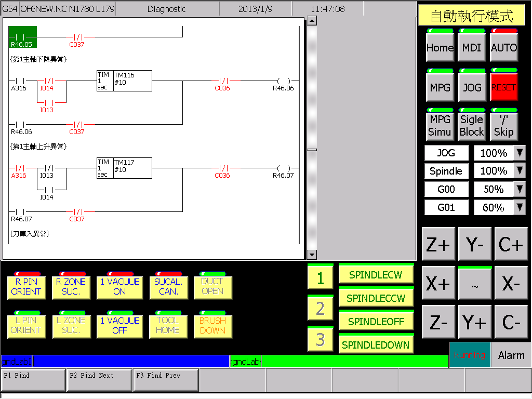Switch to the Alarm tab

click(511, 355)
